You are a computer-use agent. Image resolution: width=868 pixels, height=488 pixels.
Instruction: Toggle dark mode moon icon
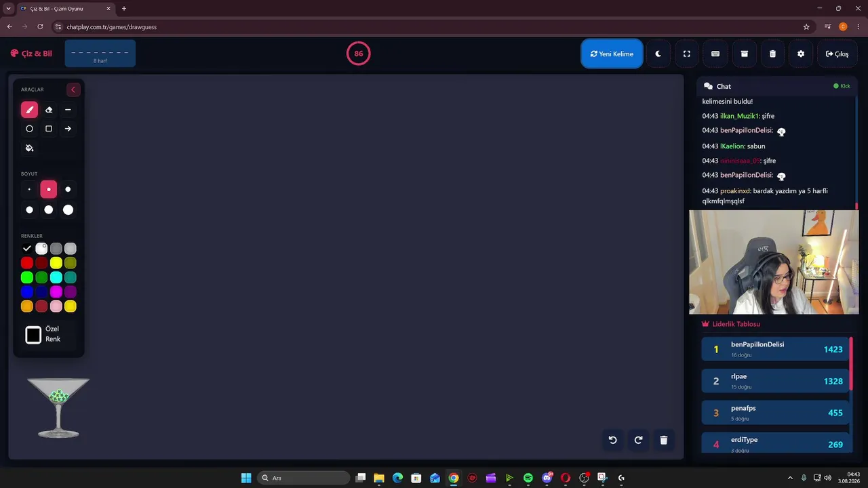tap(658, 54)
